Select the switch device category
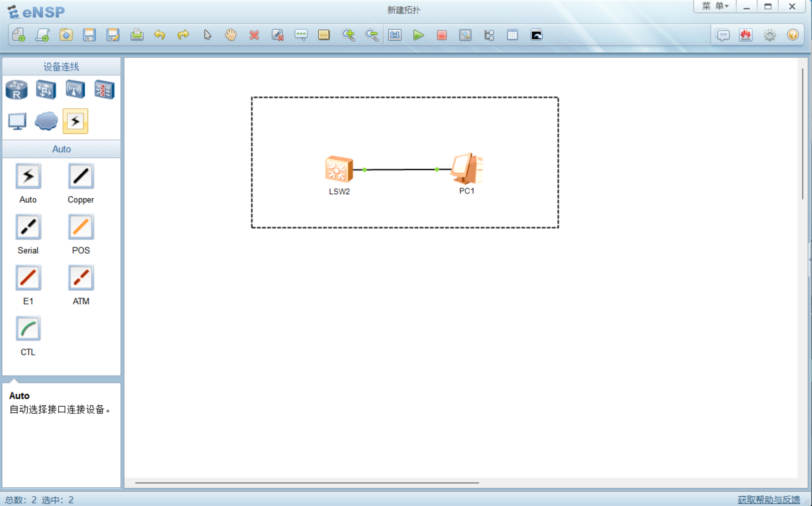 coord(46,90)
